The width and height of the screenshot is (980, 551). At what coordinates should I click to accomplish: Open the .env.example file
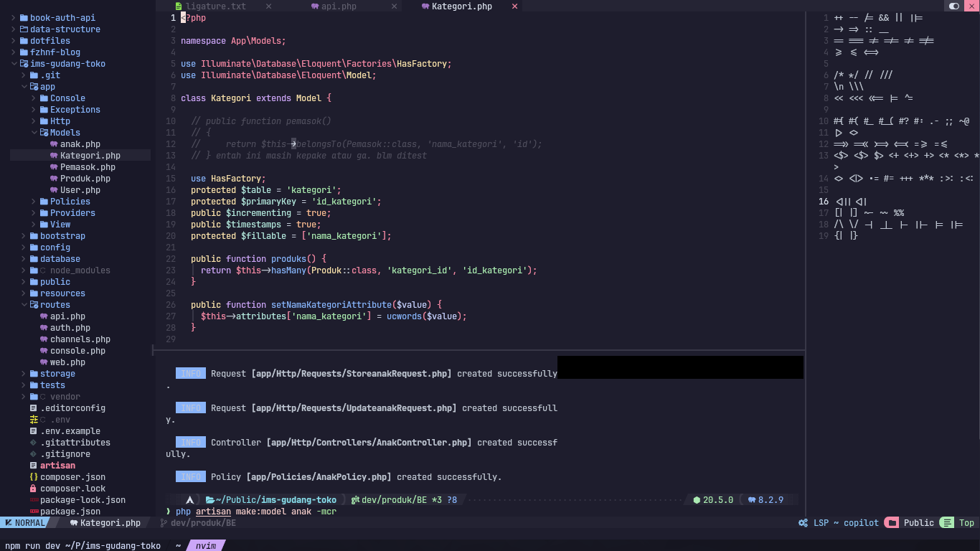click(70, 431)
